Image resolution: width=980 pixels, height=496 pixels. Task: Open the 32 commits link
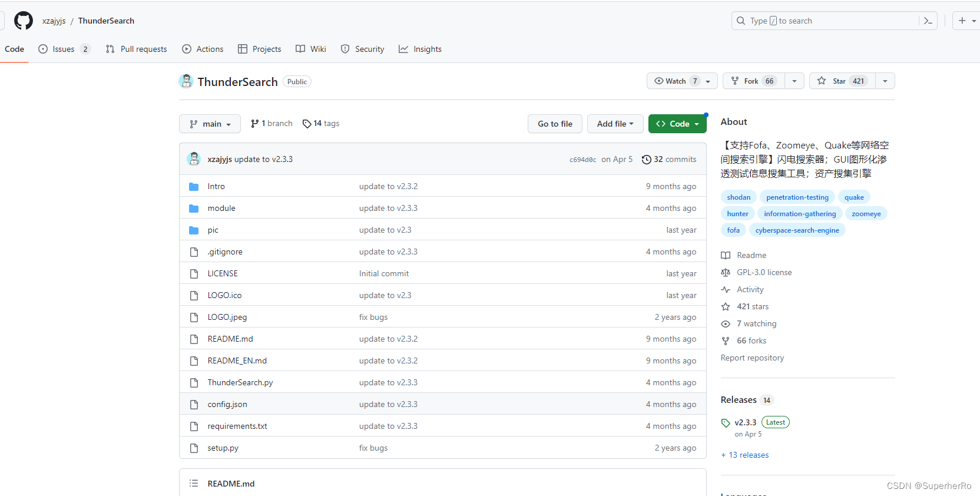point(669,160)
